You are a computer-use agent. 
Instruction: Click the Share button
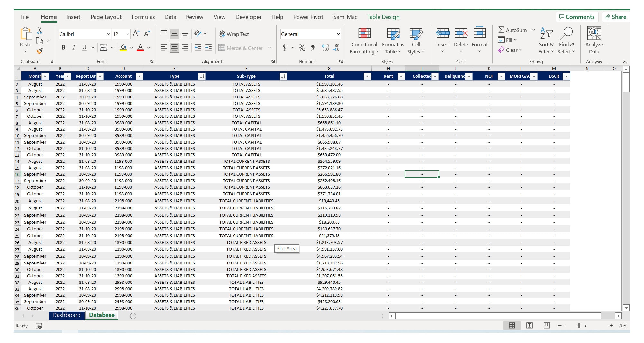click(x=616, y=17)
